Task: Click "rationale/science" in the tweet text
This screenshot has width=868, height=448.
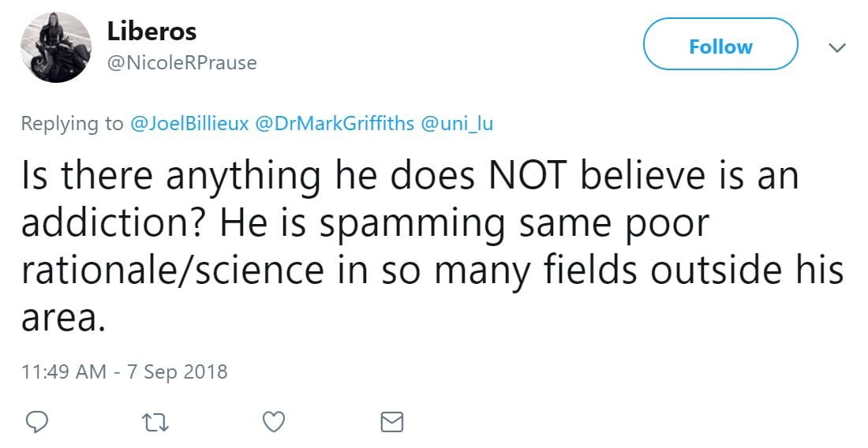Action: [172, 271]
